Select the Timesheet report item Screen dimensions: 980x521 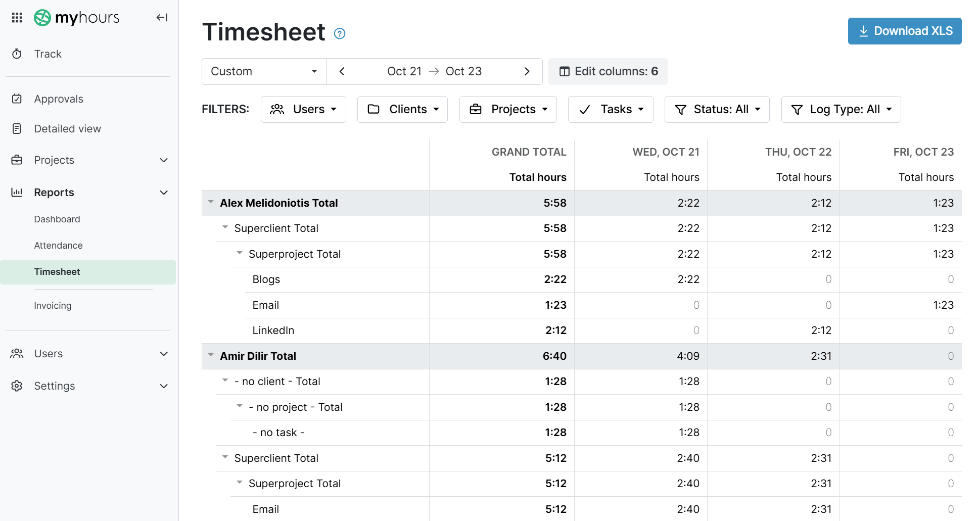[88, 272]
